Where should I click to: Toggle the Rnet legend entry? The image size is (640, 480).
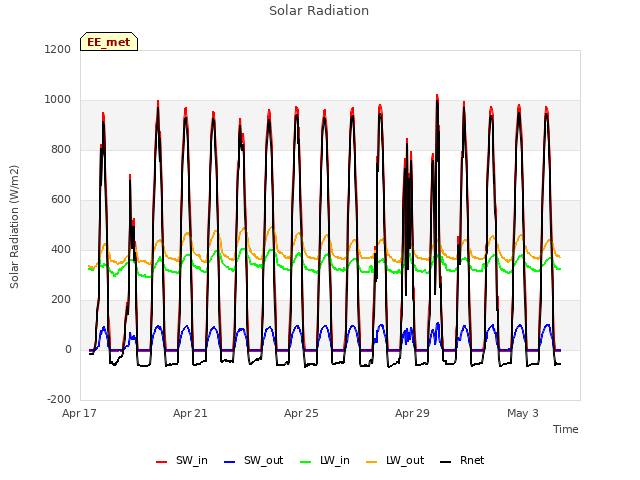tap(462, 460)
